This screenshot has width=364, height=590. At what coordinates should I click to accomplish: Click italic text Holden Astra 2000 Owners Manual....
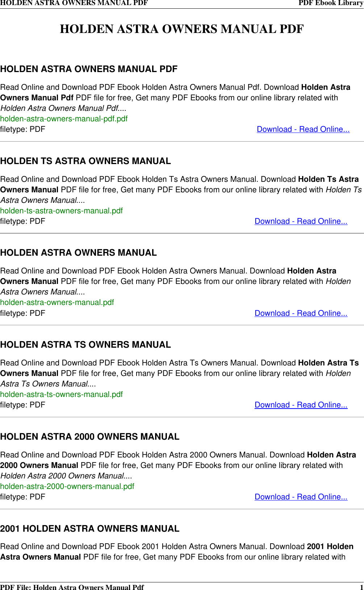(62, 476)
